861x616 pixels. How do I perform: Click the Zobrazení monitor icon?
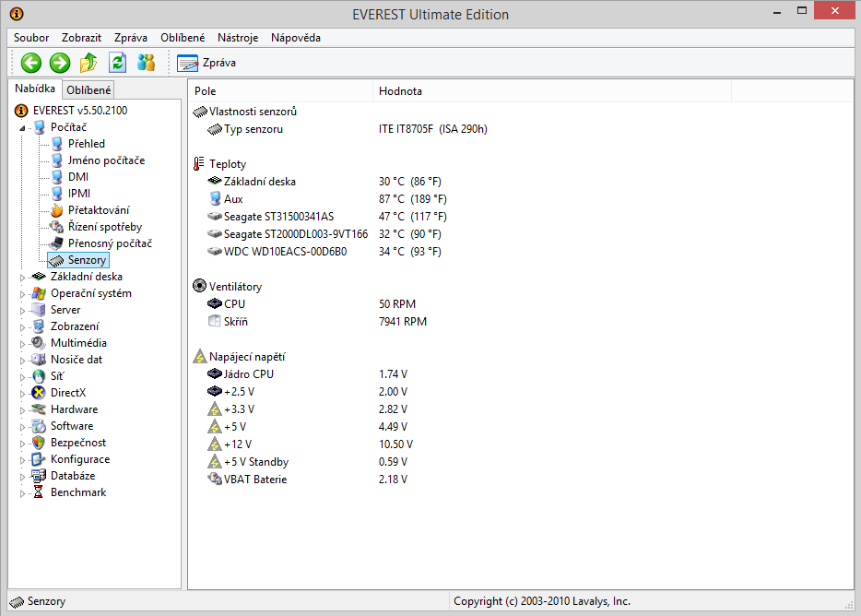39,326
